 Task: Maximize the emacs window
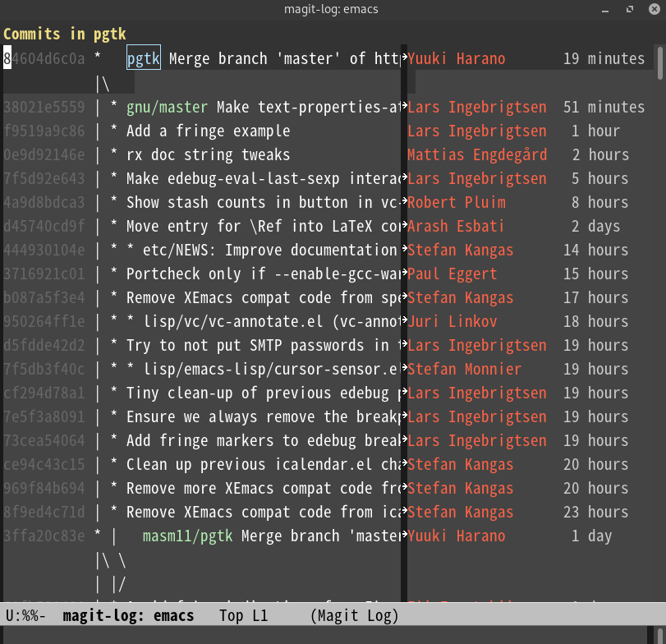point(630,9)
